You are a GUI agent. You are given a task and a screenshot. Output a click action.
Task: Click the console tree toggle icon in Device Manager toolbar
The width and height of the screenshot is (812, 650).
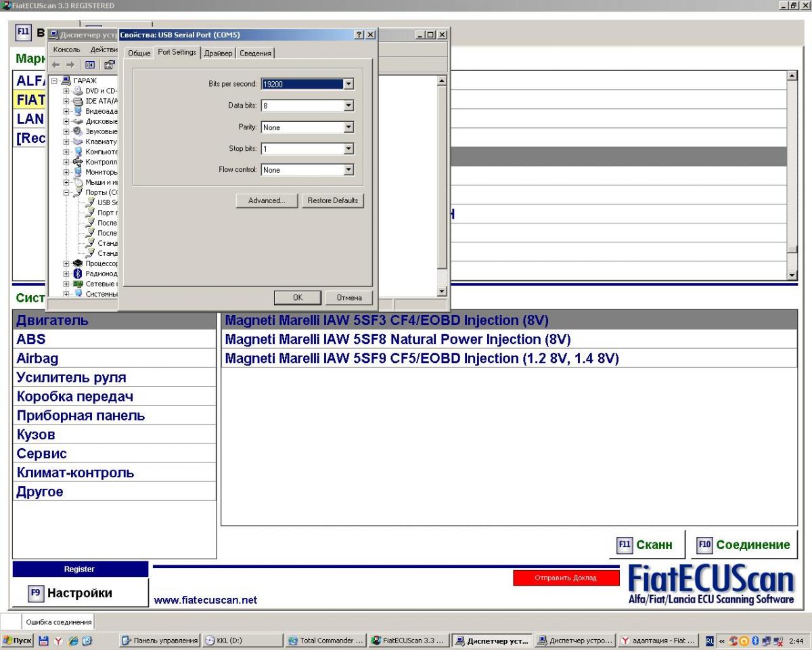90,64
